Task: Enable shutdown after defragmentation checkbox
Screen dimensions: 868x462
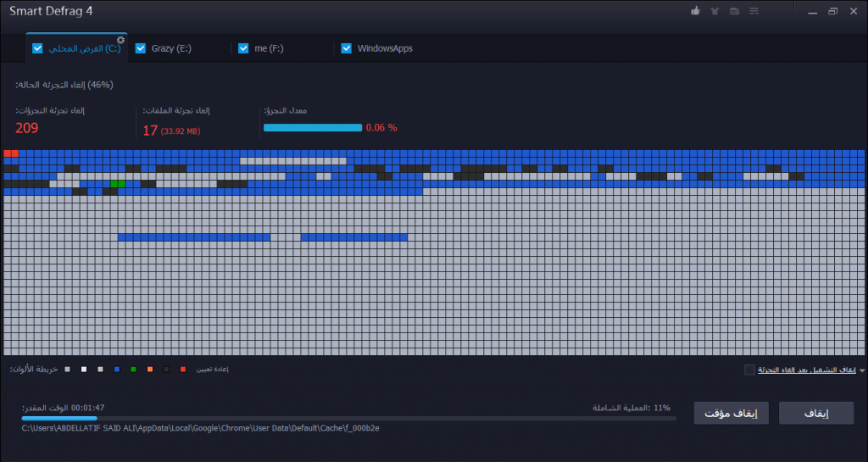Action: 749,370
